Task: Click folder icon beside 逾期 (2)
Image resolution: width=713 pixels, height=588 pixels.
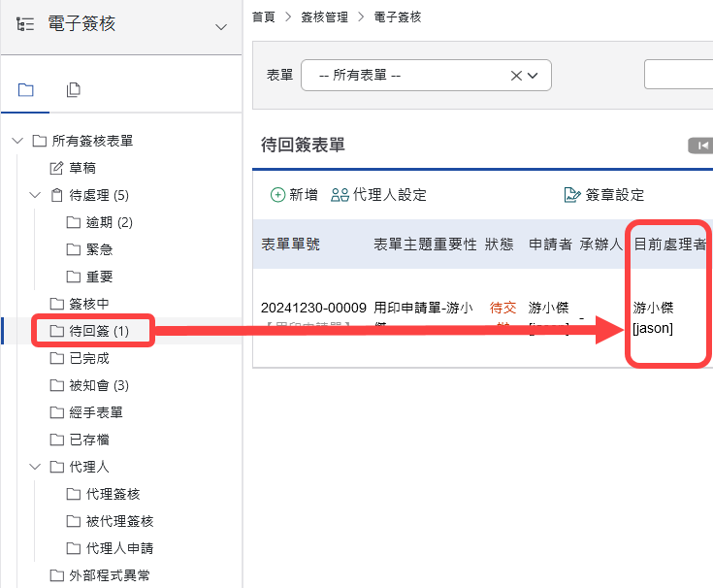Action: pos(73,222)
